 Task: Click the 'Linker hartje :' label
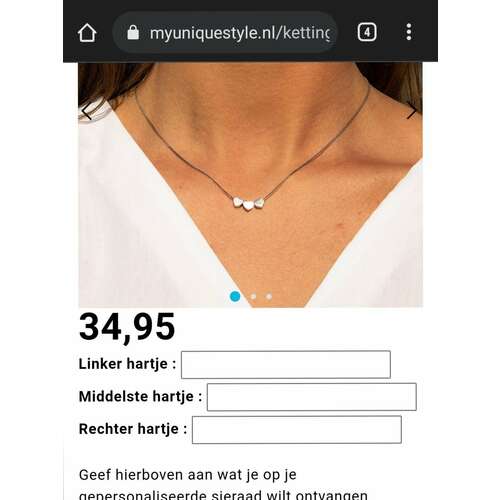(x=127, y=364)
